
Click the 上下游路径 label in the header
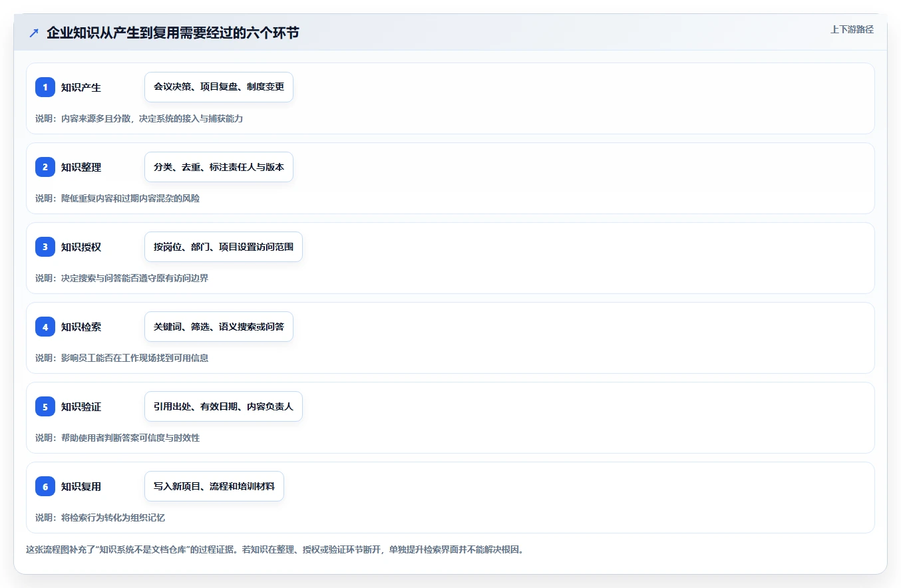click(852, 29)
